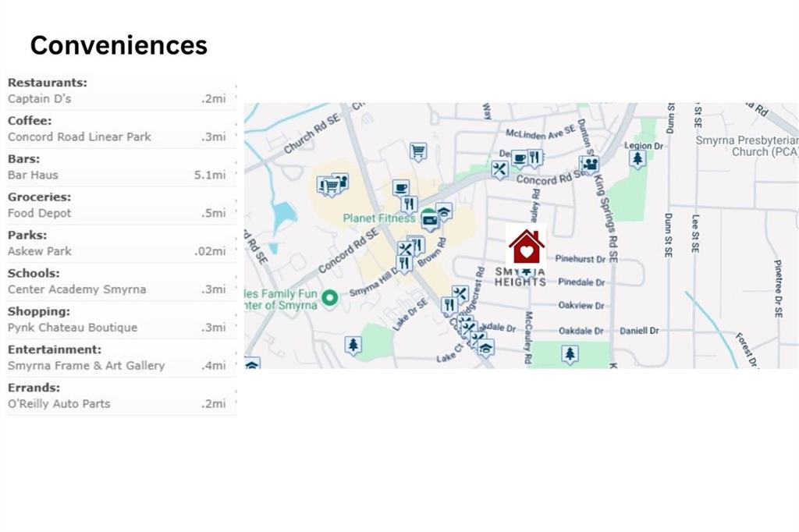The image size is (799, 532).
Task: Click the Parks: category heading
Action: 27,236
